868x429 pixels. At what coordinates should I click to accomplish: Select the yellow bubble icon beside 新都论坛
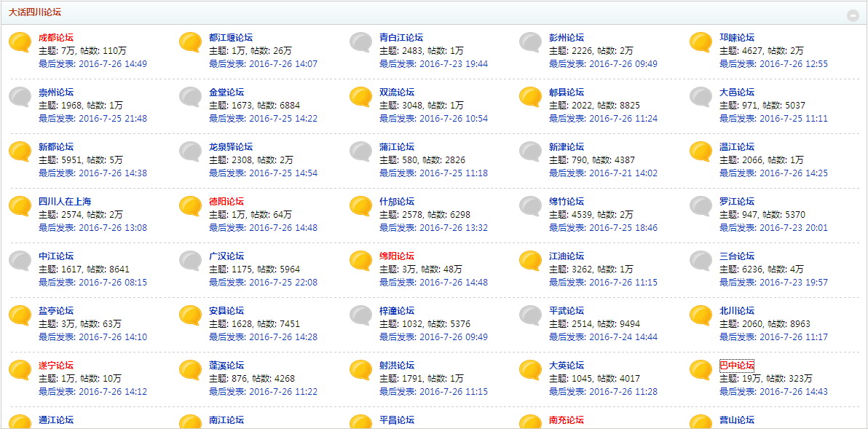click(20, 151)
